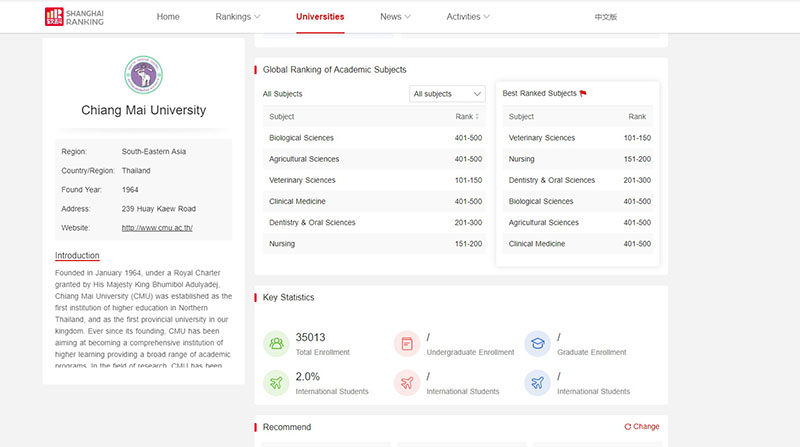The image size is (800, 447).
Task: Click the Change recommendations button
Action: click(x=642, y=427)
